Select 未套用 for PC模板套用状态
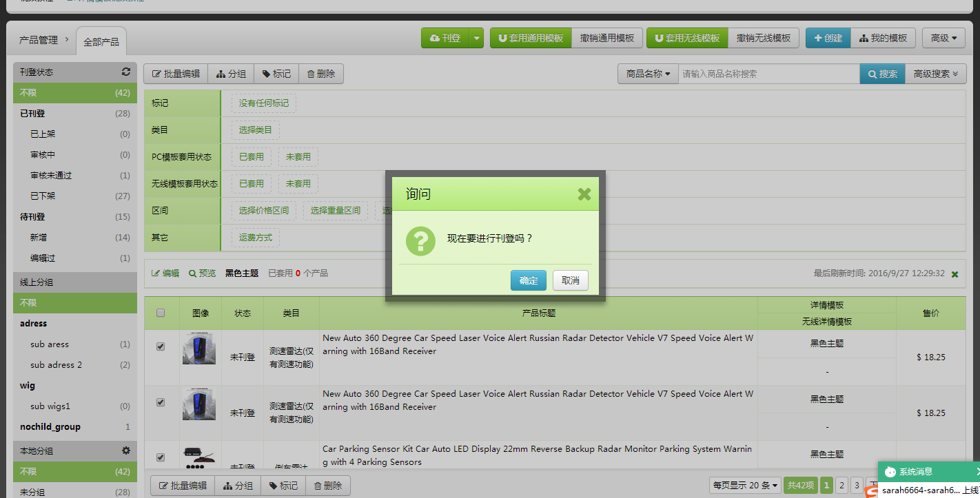Viewport: 980px width, 498px height. [x=298, y=157]
